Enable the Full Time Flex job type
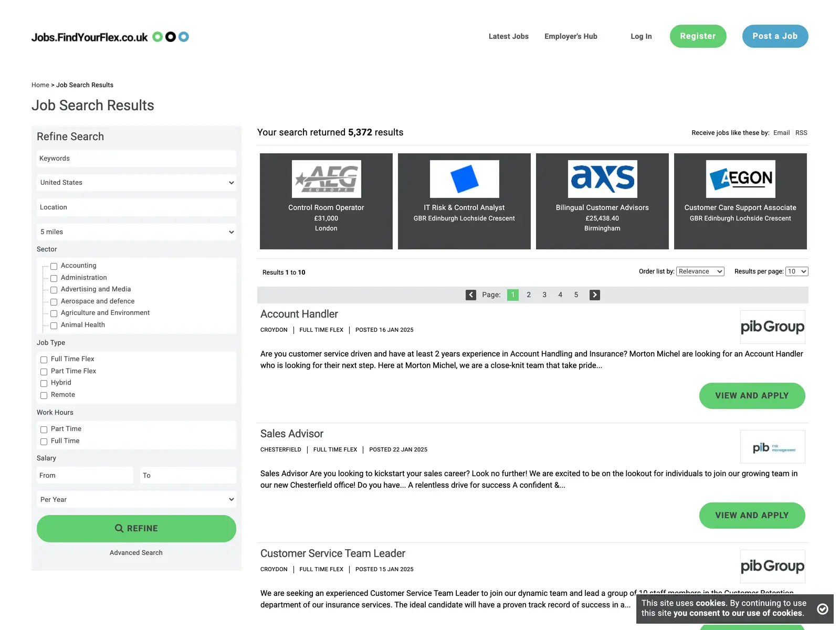This screenshot has width=840, height=630. (x=44, y=360)
